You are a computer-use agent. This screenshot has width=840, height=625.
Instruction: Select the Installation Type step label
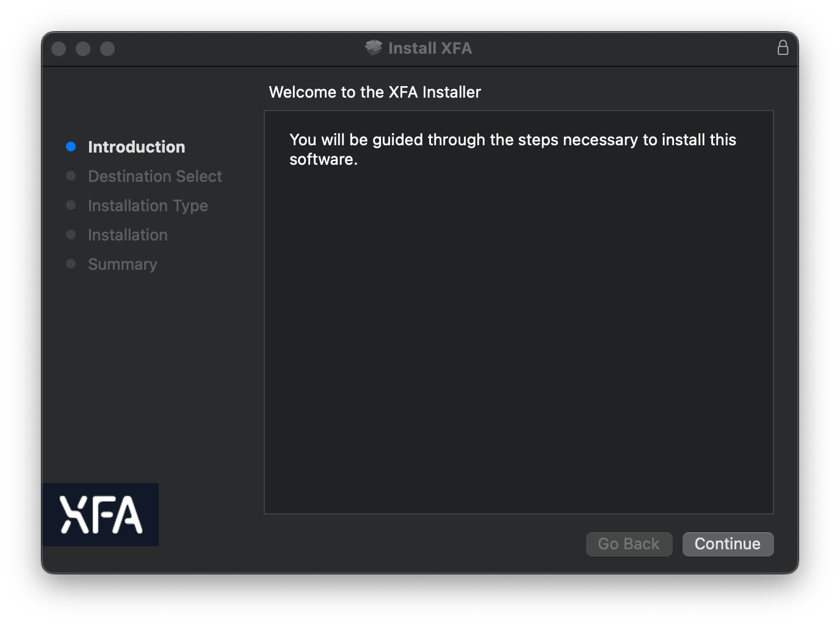(x=148, y=206)
